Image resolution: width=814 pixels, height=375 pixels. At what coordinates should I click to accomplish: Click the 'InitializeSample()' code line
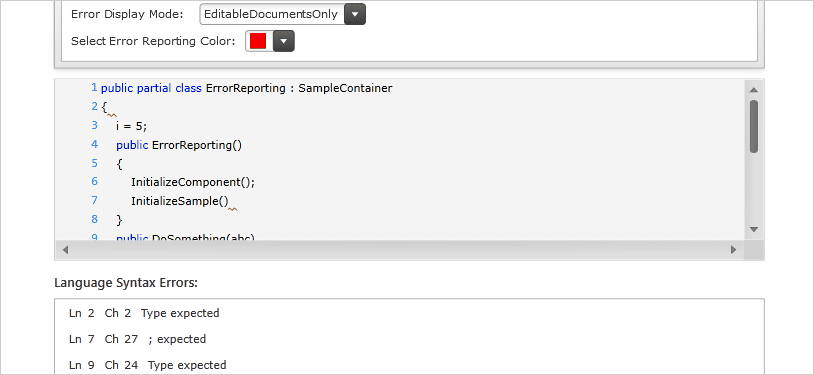(x=180, y=201)
